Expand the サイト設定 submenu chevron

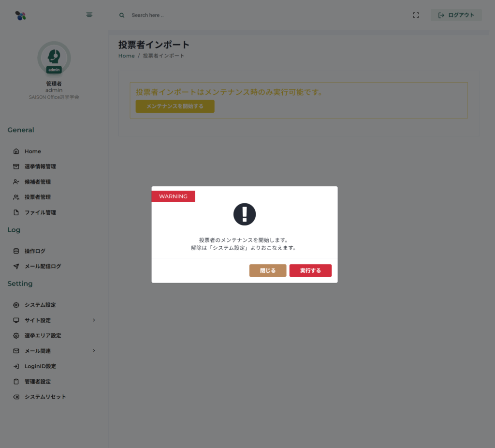(94, 320)
